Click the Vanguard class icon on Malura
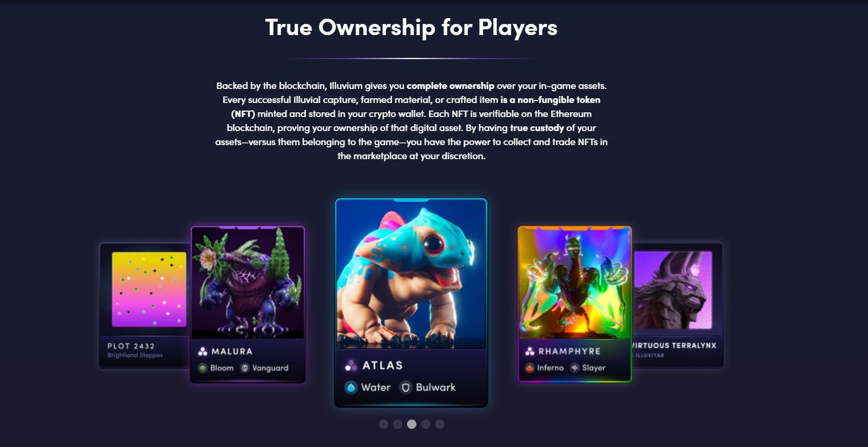868x447 pixels. tap(245, 368)
